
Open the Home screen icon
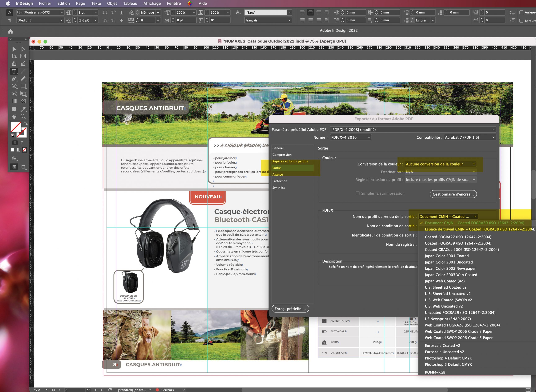(x=10, y=31)
